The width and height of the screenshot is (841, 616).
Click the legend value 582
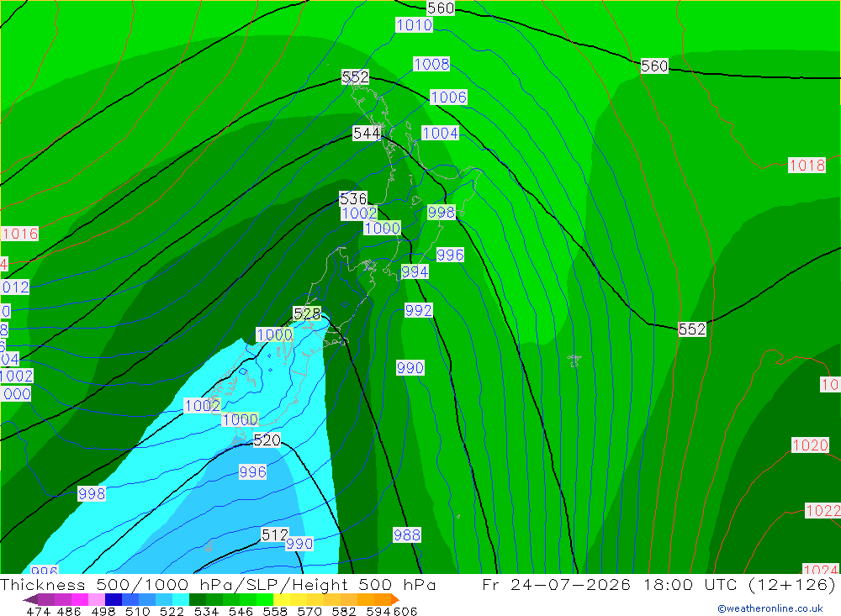pyautogui.click(x=344, y=611)
